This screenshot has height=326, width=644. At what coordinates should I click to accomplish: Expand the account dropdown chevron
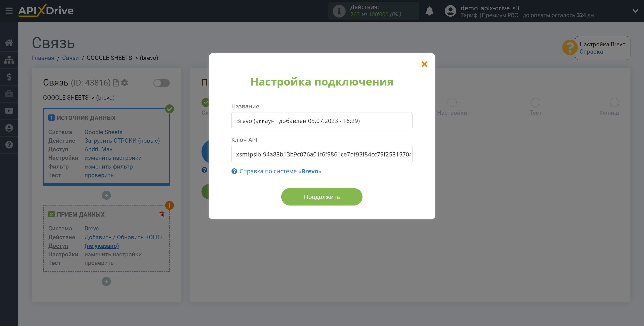click(x=635, y=11)
